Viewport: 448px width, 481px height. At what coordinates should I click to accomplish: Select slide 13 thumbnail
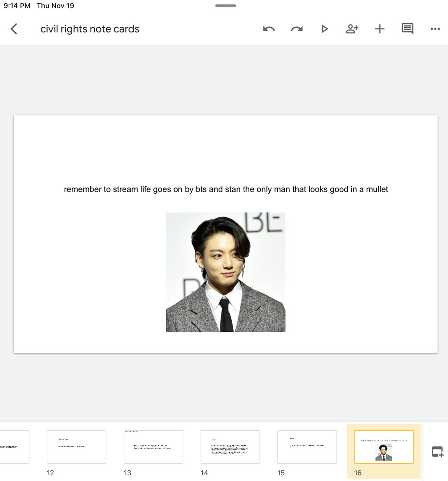153,447
